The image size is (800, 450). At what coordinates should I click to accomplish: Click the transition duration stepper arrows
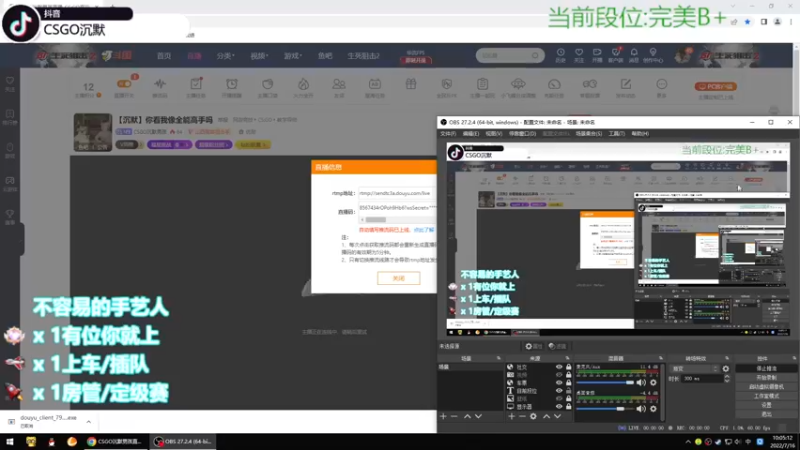(x=727, y=379)
